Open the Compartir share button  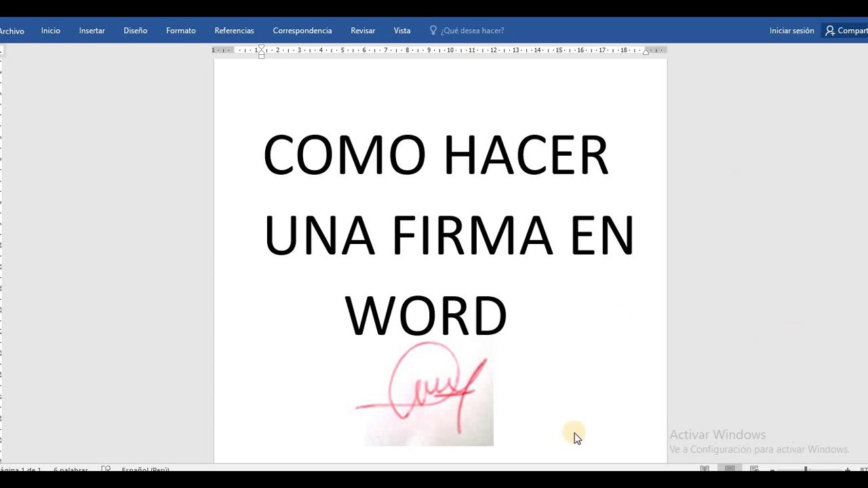(x=846, y=30)
